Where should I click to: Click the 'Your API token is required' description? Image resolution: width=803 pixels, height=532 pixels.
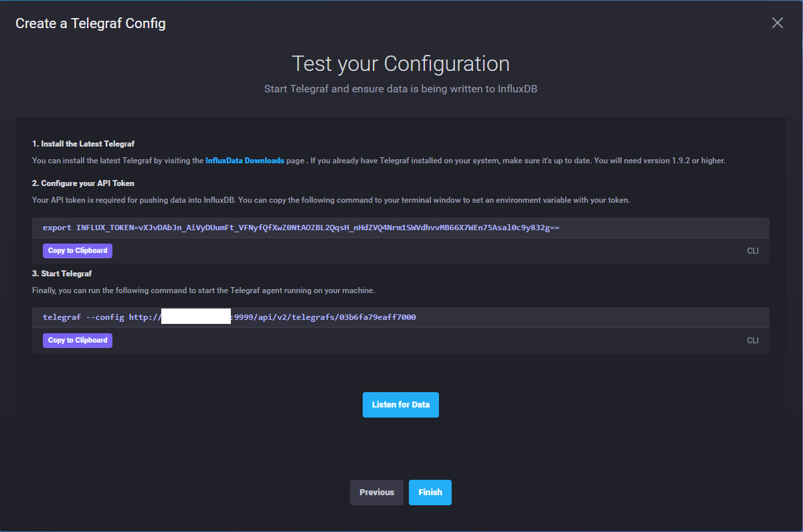(331, 200)
